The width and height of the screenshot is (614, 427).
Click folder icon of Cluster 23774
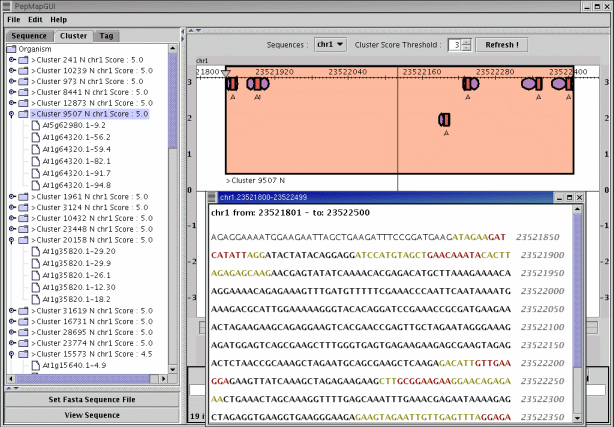[23, 343]
